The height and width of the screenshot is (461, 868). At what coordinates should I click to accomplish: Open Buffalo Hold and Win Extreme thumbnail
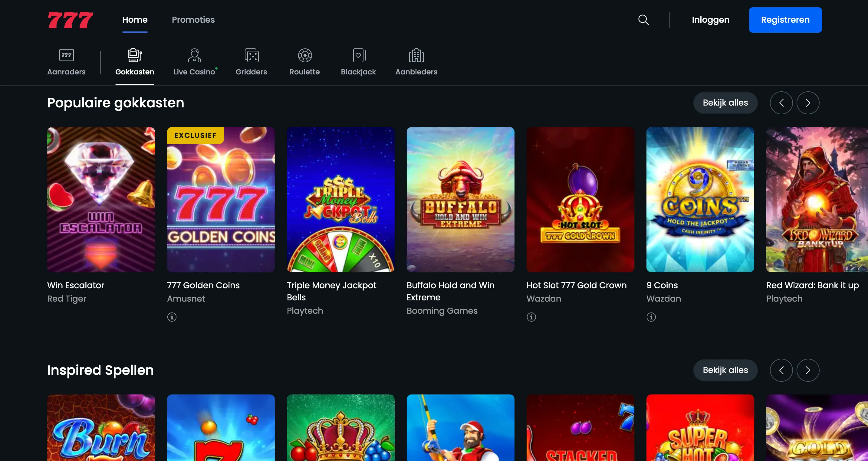[461, 199]
